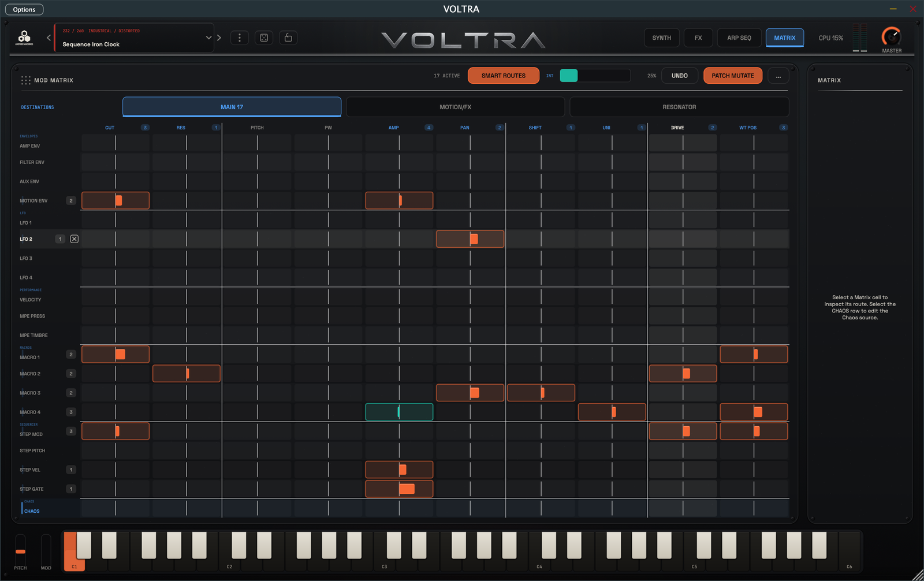Select the AMP ENV source row label

click(x=30, y=146)
